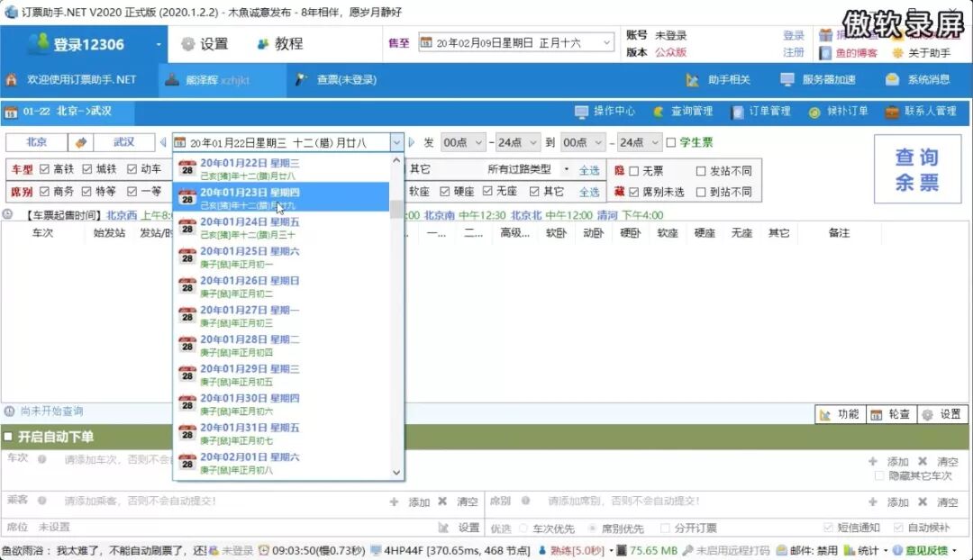Expand the 售至 sale-until date dropdown
Viewport: 973px width, 560px height.
coord(606,43)
